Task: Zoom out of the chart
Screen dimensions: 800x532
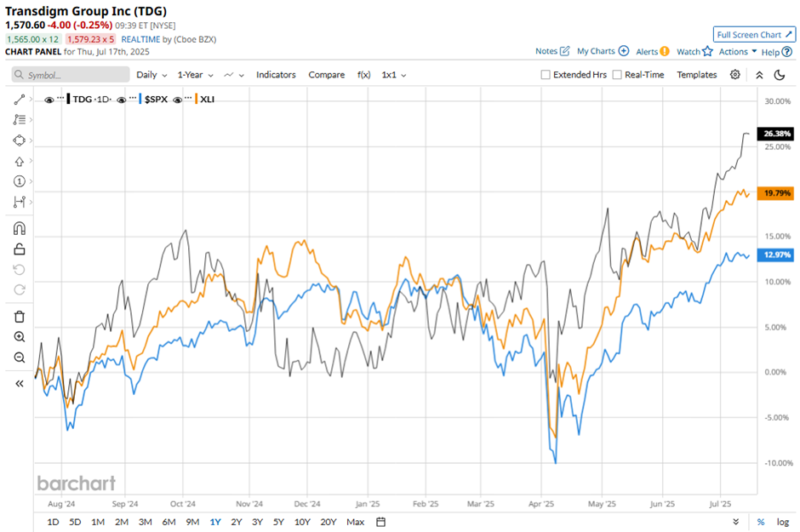Action: pos(20,358)
